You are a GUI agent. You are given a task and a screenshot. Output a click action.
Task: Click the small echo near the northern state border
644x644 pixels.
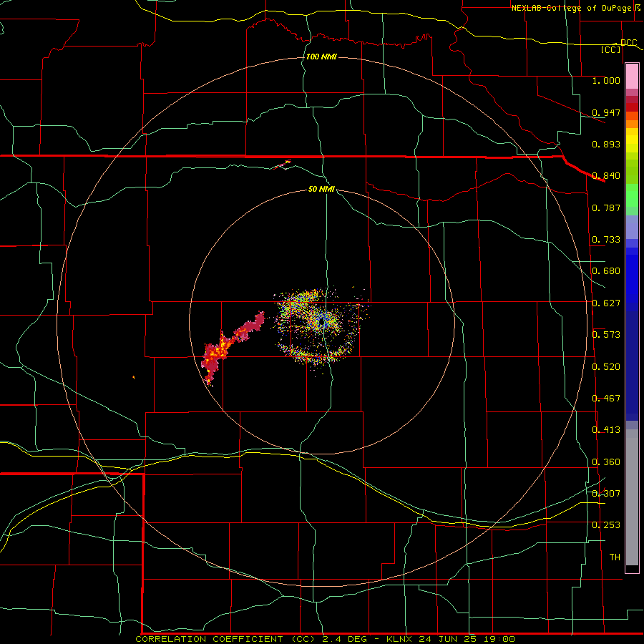click(283, 164)
